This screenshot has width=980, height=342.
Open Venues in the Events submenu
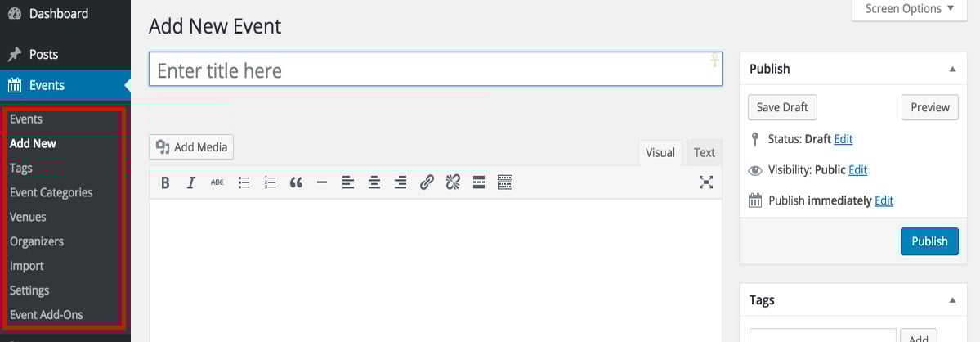pos(28,217)
